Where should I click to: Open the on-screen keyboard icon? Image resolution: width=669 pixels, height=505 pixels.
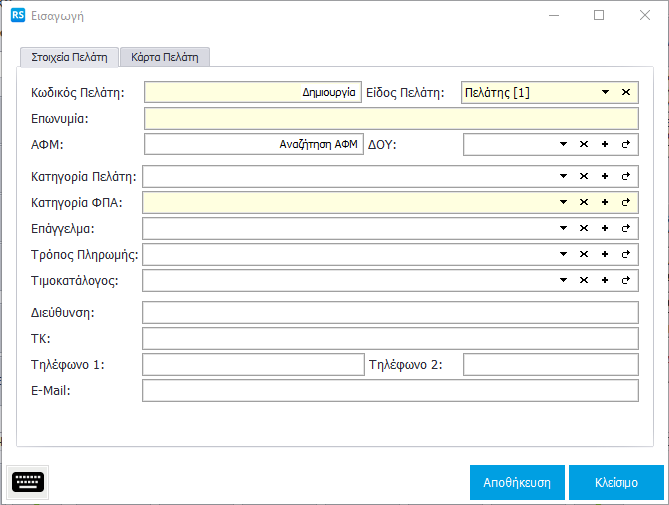[x=28, y=483]
